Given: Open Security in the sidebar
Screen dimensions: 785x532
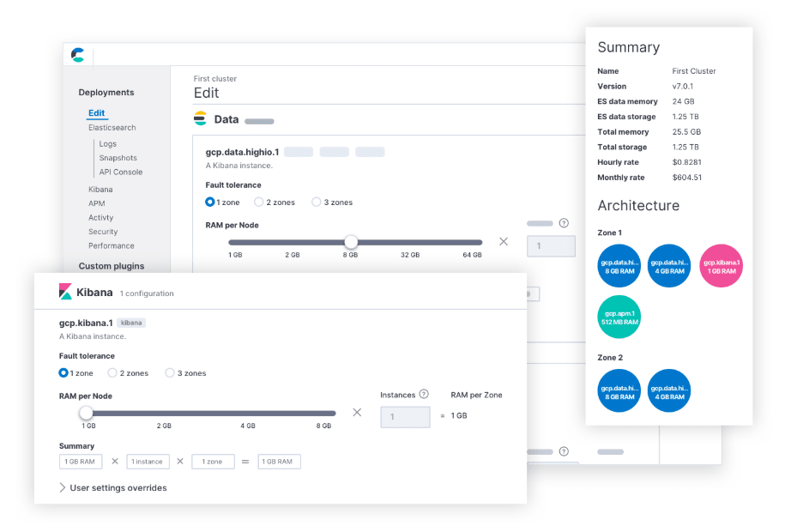Looking at the screenshot, I should coord(103,232).
